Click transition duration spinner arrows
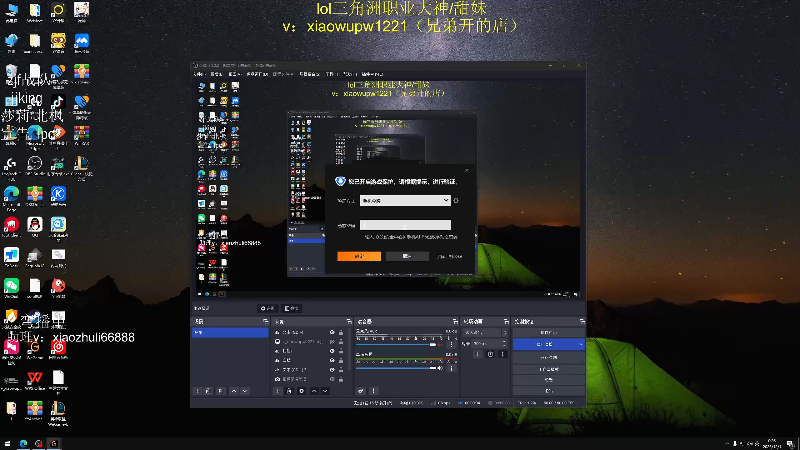This screenshot has height=450, width=800. click(504, 343)
